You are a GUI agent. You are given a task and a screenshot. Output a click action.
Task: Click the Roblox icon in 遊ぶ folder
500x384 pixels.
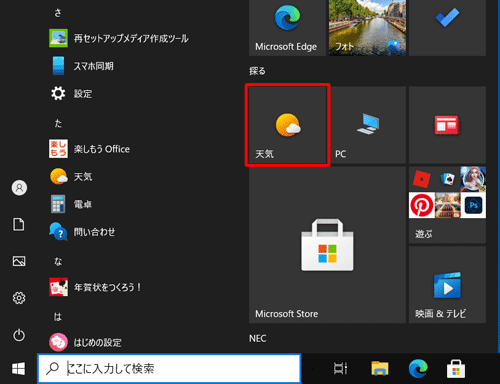[422, 179]
